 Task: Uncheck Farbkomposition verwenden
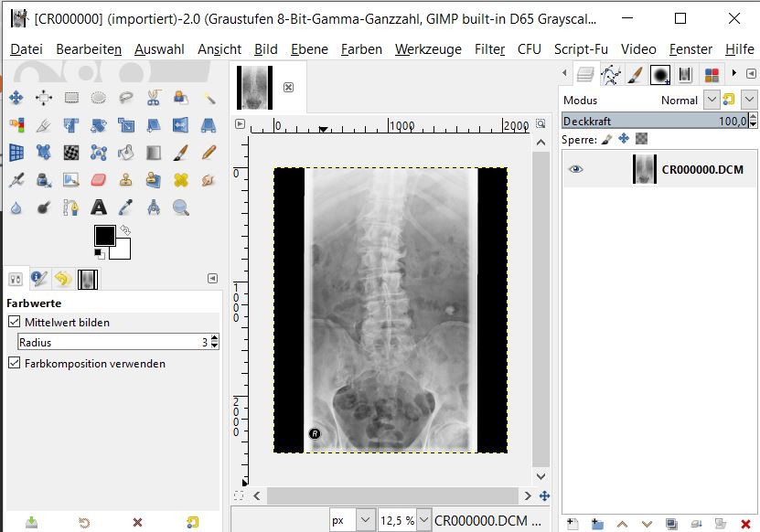(15, 363)
